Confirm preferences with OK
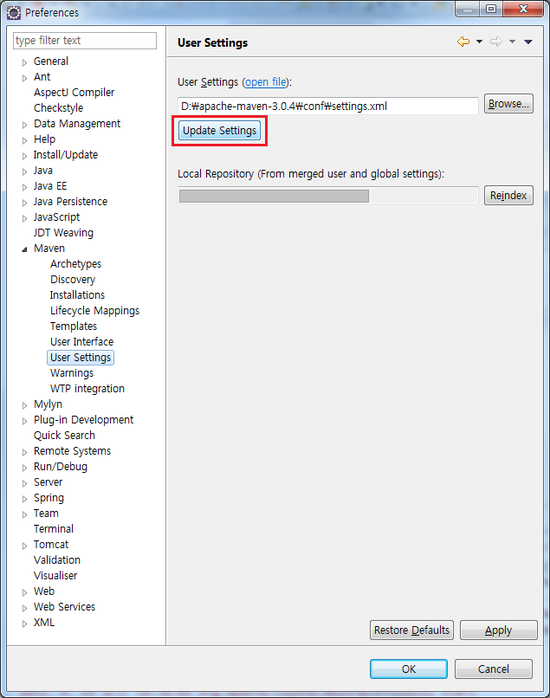The image size is (550, 698). pos(408,669)
